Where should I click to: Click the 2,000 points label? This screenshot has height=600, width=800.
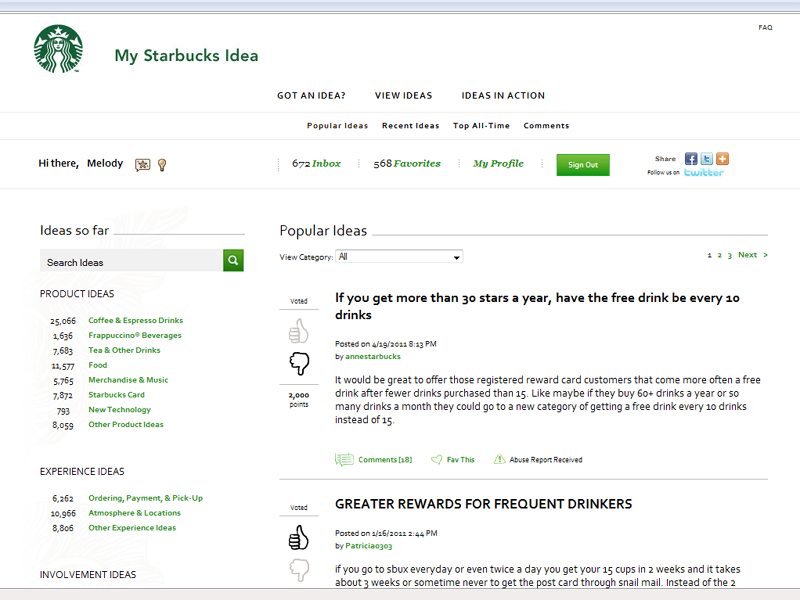coord(299,399)
